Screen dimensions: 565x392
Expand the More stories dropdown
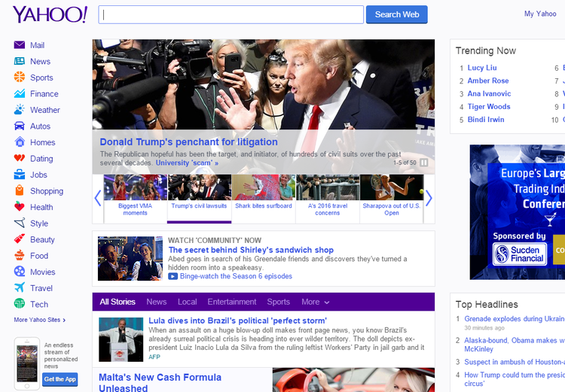(x=316, y=302)
